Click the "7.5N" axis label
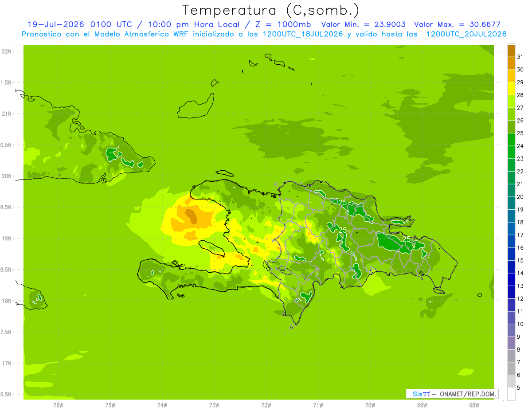The width and height of the screenshot is (532, 411). coord(6,332)
